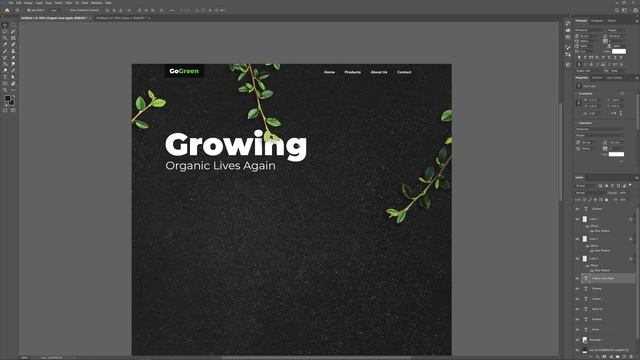Viewport: 640px width, 360px height.
Task: Hide the Growing text layer
Action: [577, 289]
